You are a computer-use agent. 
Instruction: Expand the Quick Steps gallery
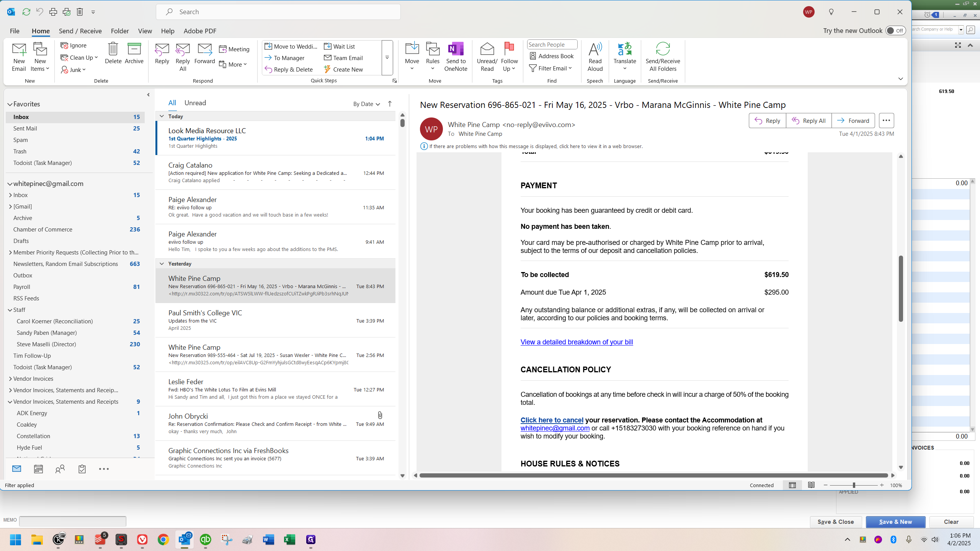(387, 57)
